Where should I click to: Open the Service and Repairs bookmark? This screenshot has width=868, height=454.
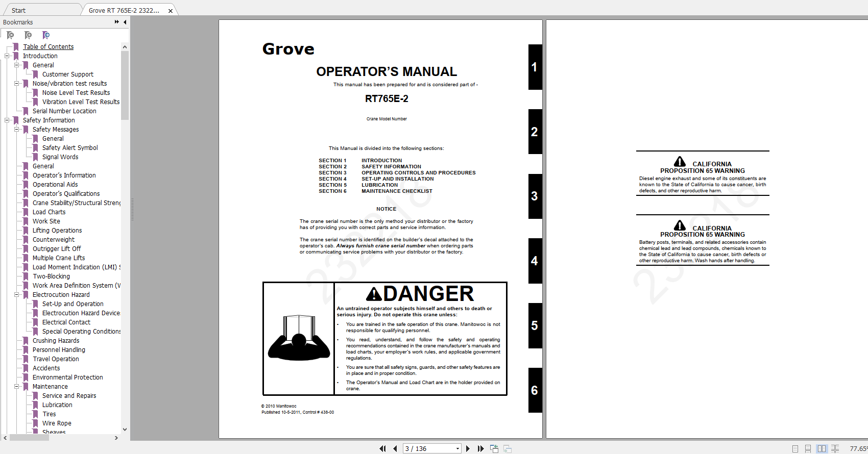point(69,396)
